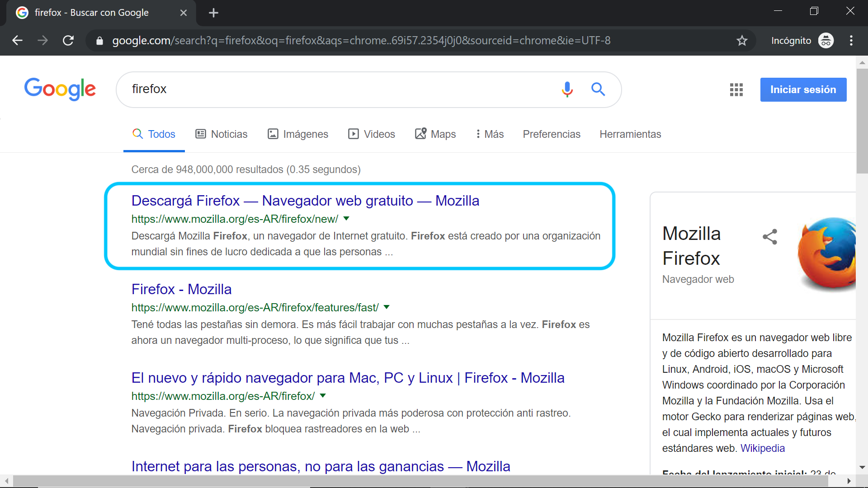The image size is (868, 488).
Task: Open a new browser tab
Action: [213, 13]
